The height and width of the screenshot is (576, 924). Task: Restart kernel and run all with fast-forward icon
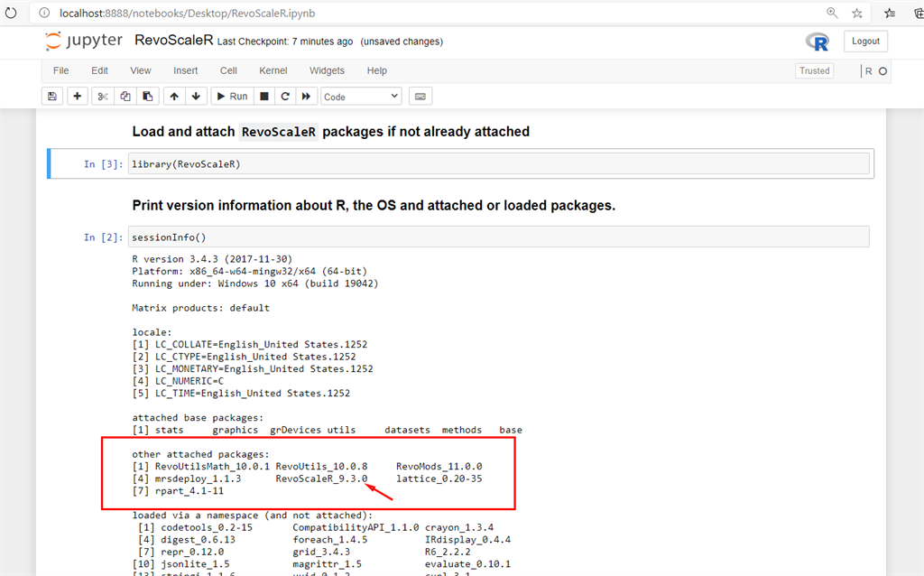307,96
